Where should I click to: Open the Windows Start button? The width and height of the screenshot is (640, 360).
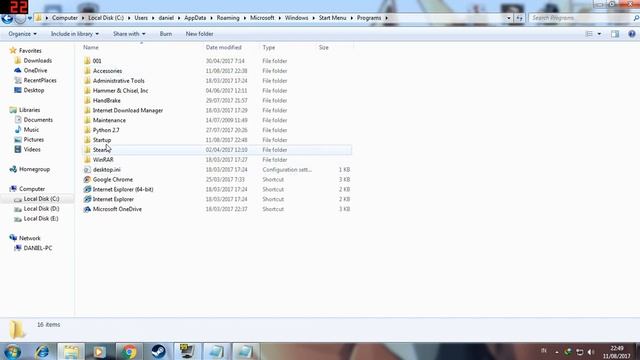coord(13,351)
